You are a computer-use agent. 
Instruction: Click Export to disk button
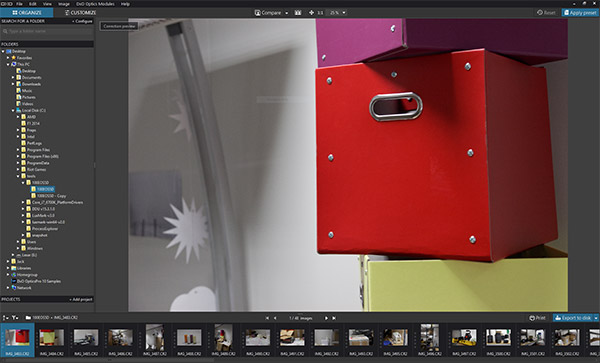click(x=572, y=318)
